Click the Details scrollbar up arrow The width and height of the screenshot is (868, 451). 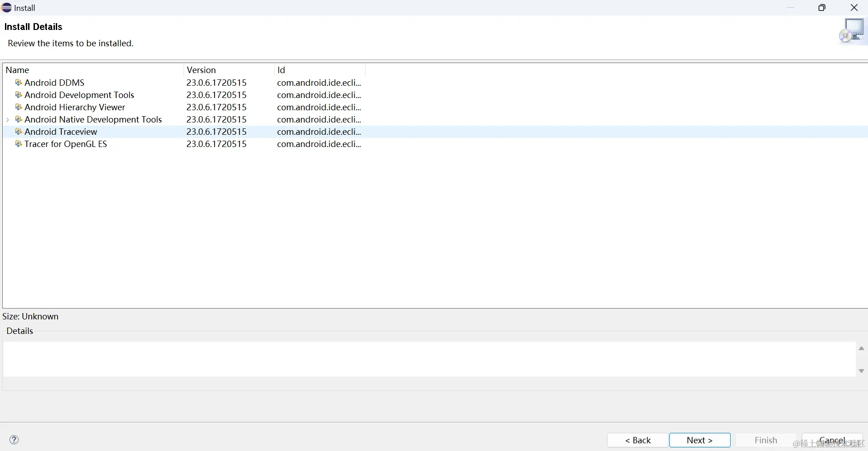pyautogui.click(x=861, y=348)
